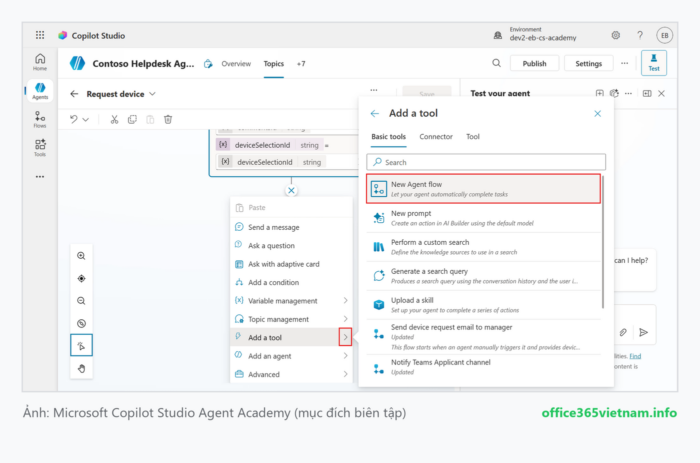Click the test pane more options ellipsis
The height and width of the screenshot is (463, 700).
tap(628, 93)
